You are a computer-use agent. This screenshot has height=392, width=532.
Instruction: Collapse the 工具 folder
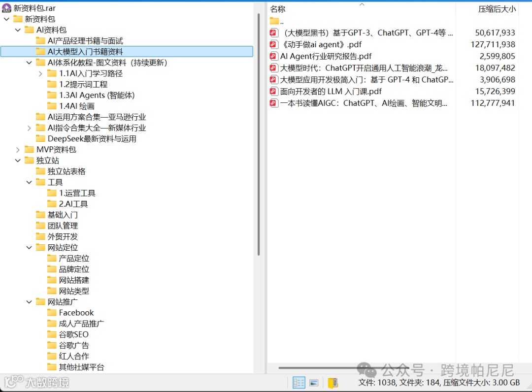(x=29, y=182)
